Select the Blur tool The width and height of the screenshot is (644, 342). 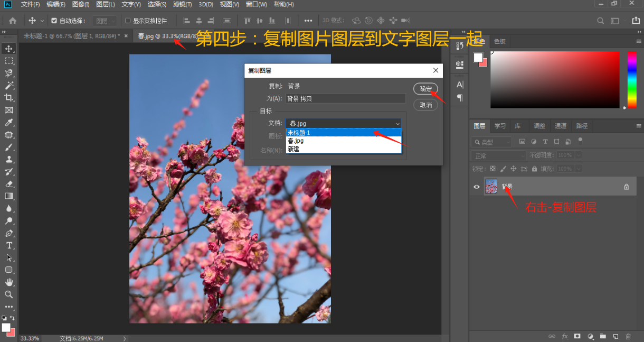pyautogui.click(x=9, y=208)
